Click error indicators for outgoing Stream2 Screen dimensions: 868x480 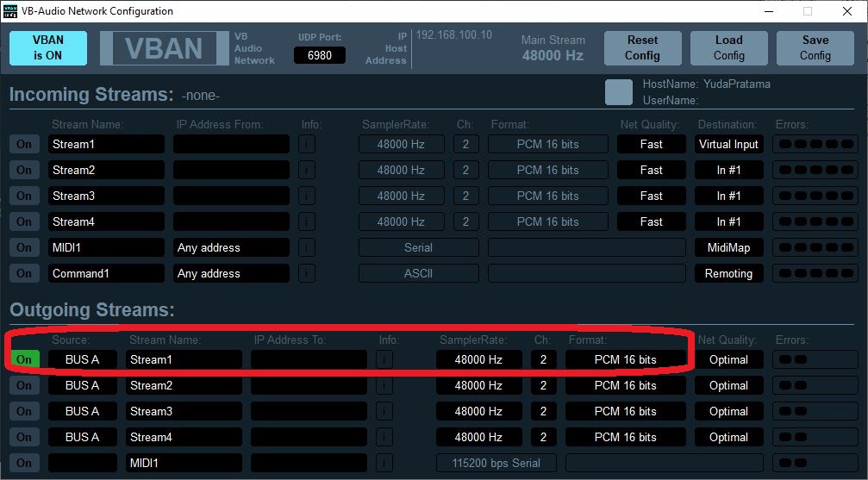(815, 385)
